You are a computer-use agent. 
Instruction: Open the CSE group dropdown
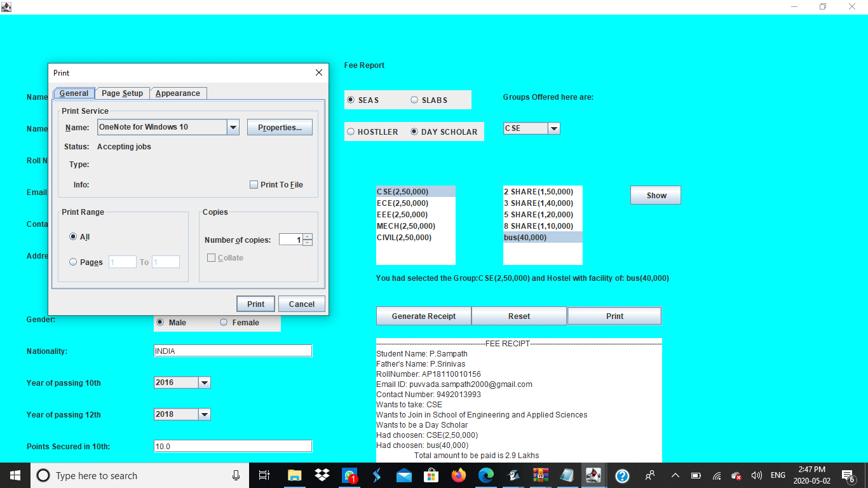point(553,128)
